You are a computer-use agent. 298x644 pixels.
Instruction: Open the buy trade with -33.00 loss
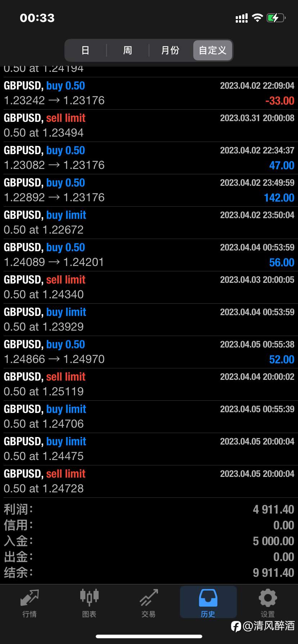point(149,93)
